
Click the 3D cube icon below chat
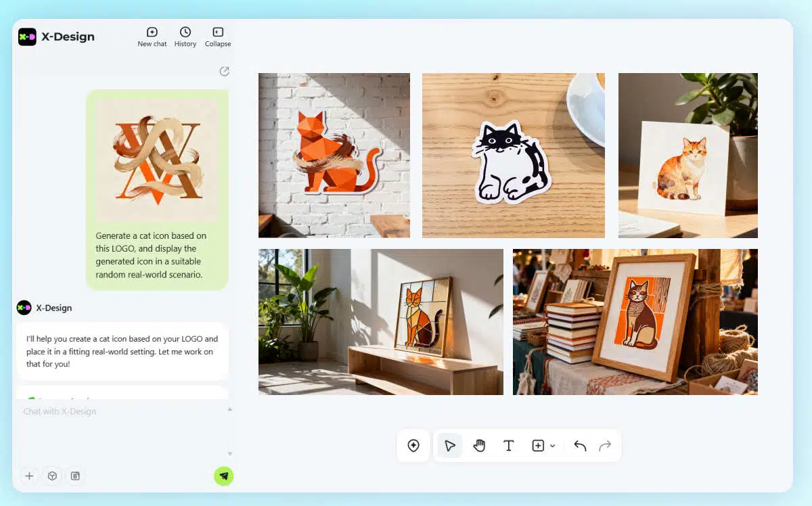pos(52,476)
